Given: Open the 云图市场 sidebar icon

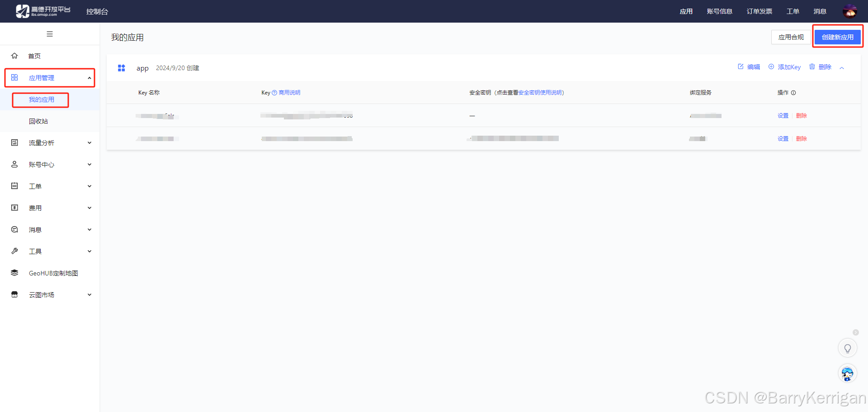Looking at the screenshot, I should [x=14, y=294].
